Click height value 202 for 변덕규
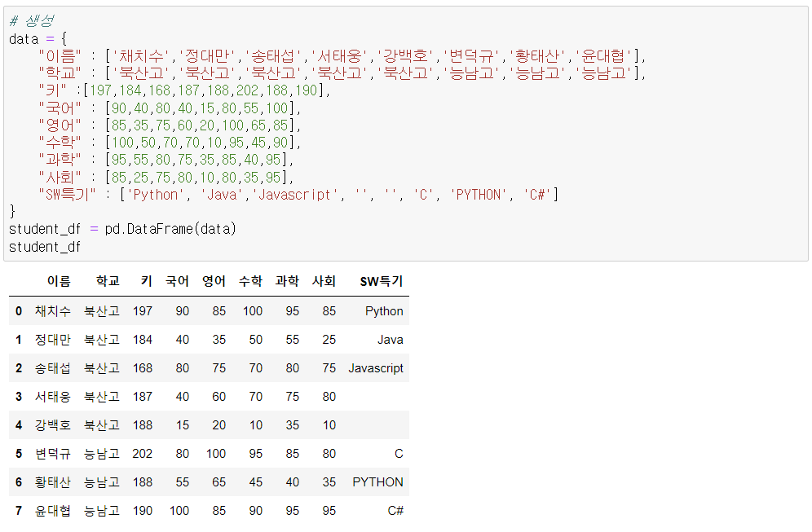This screenshot has width=812, height=532. coord(143,453)
